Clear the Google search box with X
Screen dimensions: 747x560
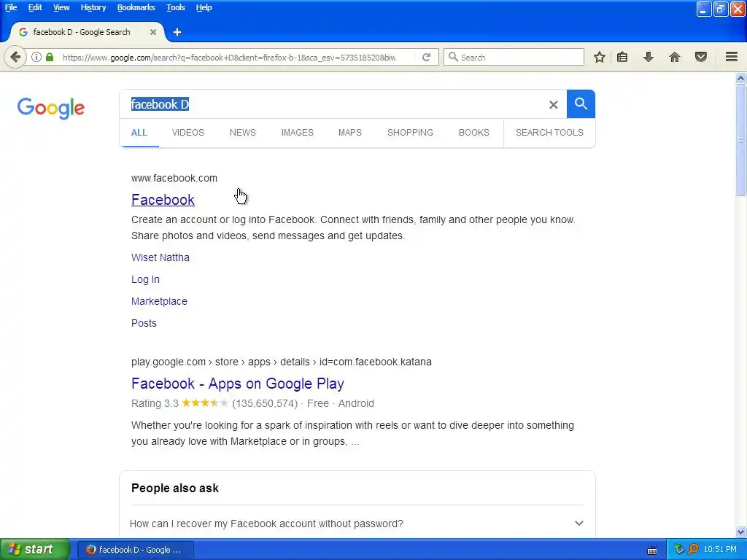click(553, 105)
